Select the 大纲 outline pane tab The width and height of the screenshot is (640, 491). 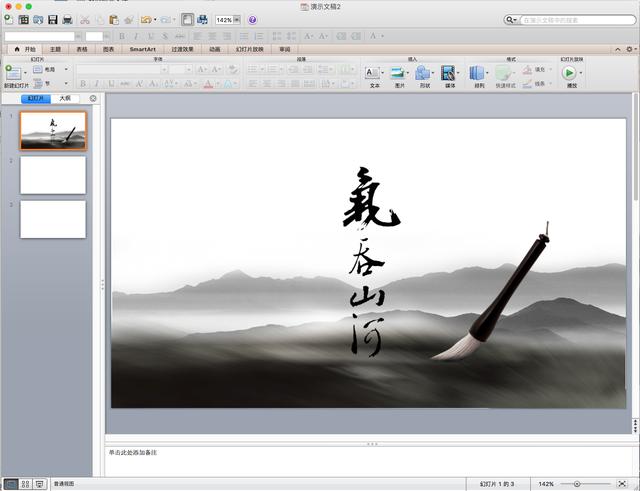(65, 98)
